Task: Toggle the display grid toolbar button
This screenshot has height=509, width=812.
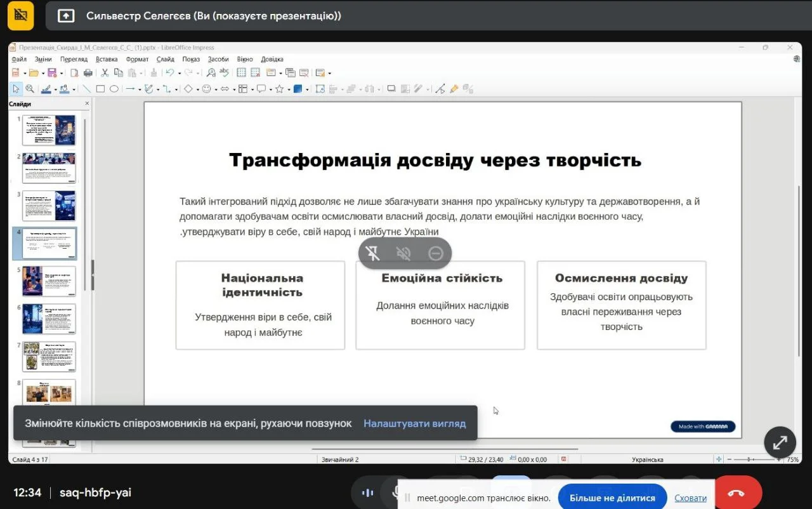Action: 242,73
